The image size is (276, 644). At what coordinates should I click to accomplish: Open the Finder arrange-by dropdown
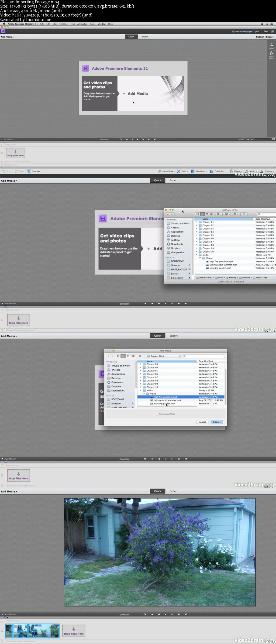tap(236, 214)
